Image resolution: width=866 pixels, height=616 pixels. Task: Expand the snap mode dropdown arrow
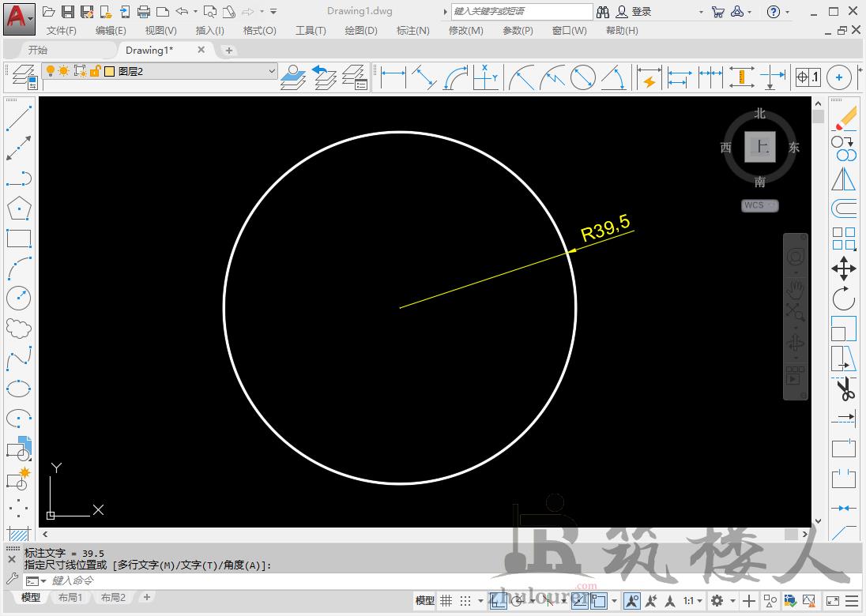(480, 600)
